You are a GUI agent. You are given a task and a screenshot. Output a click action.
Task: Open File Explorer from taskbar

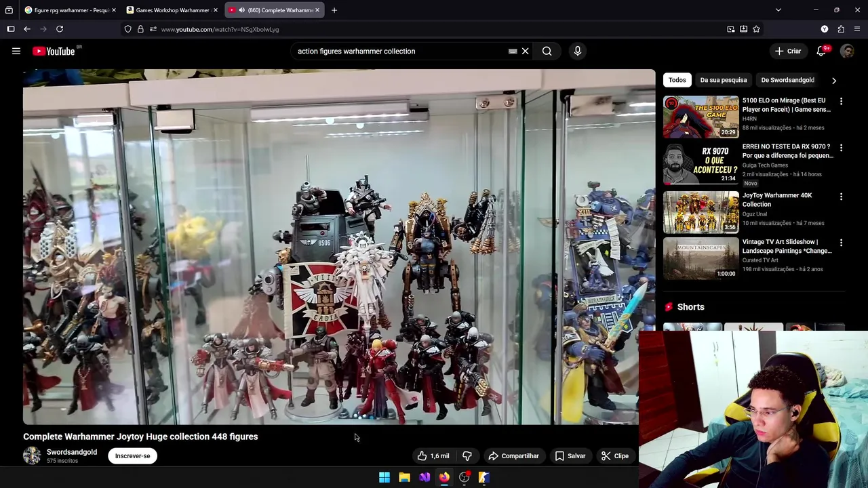click(404, 477)
